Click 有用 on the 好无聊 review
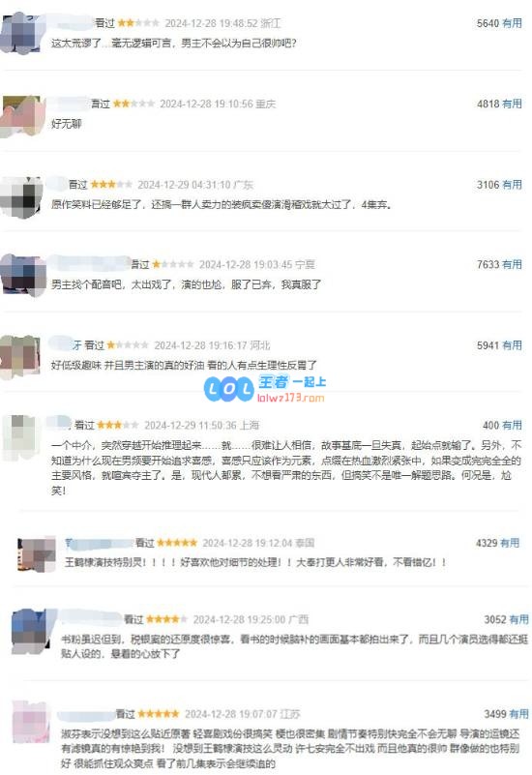The image size is (532, 775). coord(512,104)
